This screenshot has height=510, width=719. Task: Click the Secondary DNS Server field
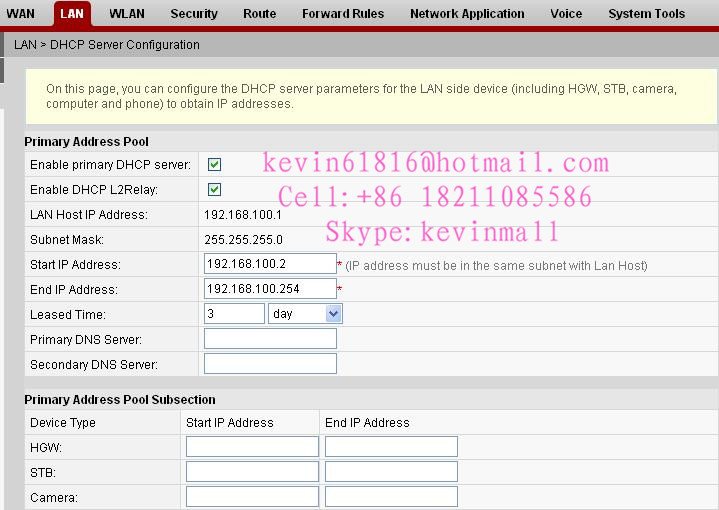(x=270, y=364)
